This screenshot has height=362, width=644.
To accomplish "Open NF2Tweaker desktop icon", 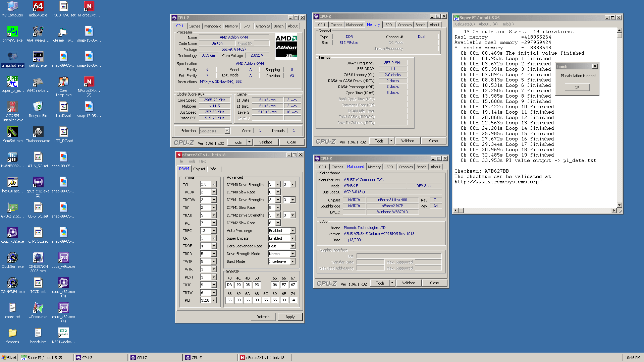I will [63, 336].
